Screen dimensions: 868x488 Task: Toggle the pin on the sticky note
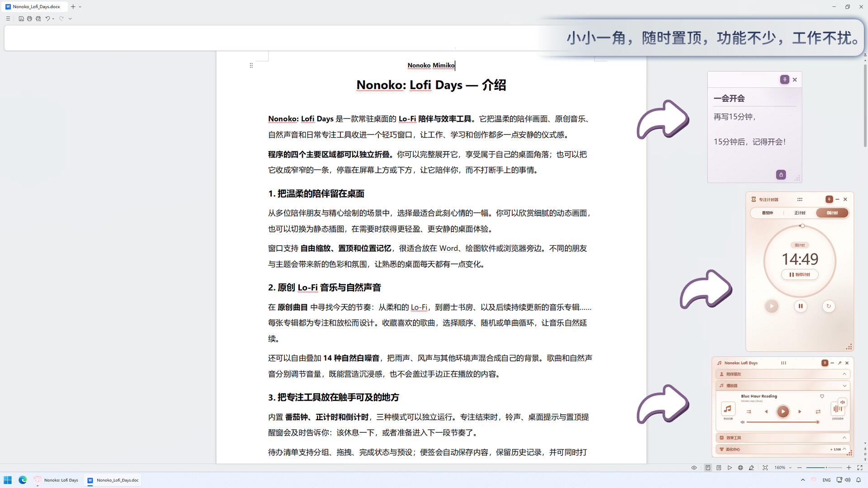(x=785, y=80)
